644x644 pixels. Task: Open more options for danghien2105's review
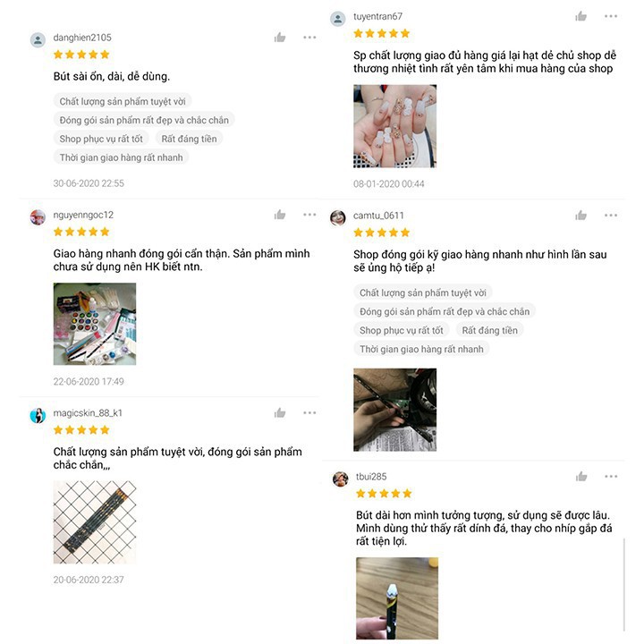click(309, 38)
